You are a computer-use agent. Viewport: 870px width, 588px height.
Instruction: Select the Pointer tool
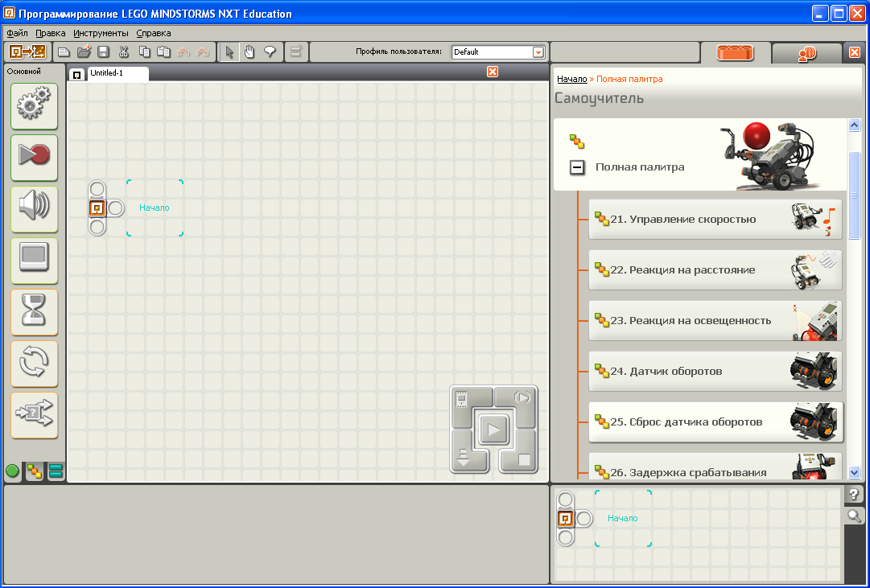[x=229, y=52]
